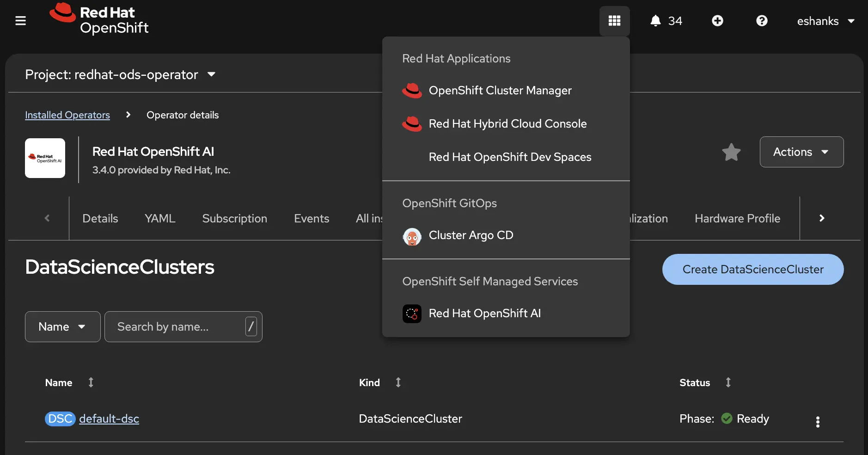This screenshot has width=868, height=455.
Task: Click the Red Hat OpenShift logo
Action: 99,19
